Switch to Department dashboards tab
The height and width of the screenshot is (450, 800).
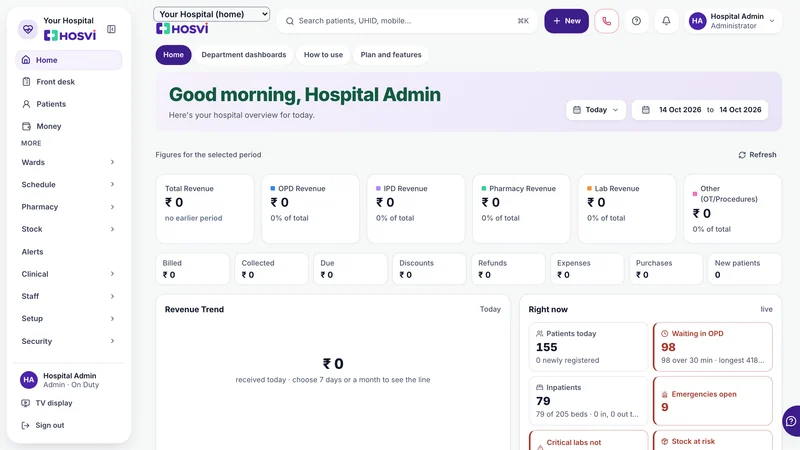pos(244,55)
